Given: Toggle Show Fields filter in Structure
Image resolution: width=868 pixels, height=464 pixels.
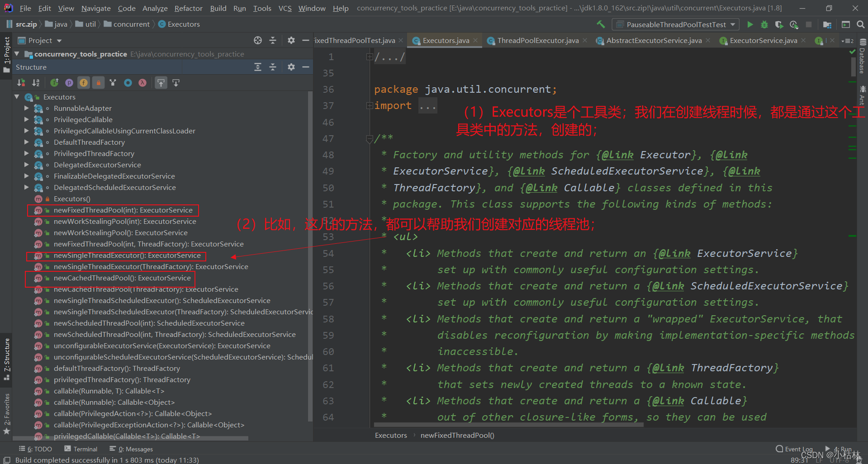Looking at the screenshot, I should (84, 83).
